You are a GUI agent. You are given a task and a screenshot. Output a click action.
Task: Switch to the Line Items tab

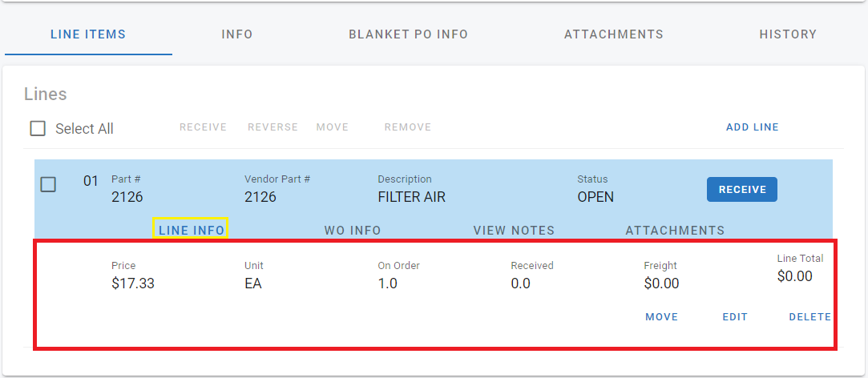pos(88,34)
